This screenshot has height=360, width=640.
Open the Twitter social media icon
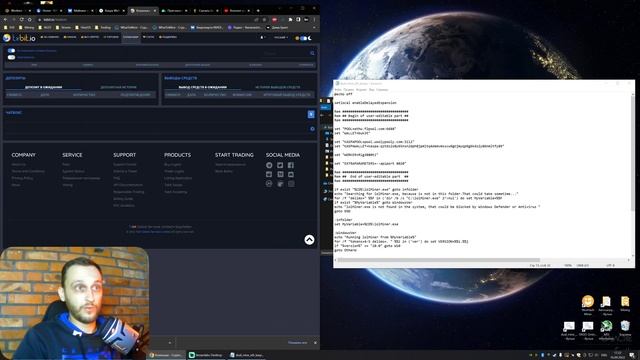280,165
